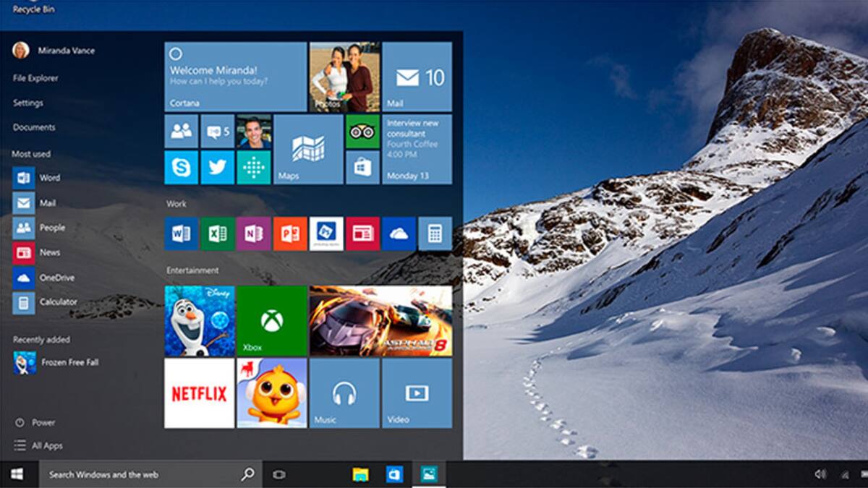Open the Music tile
This screenshot has width=868, height=488.
344,393
